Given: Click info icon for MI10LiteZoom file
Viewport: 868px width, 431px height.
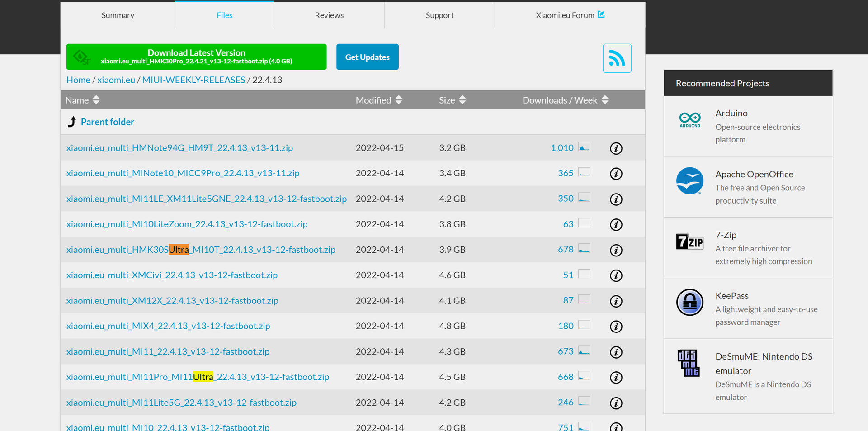Looking at the screenshot, I should (616, 225).
